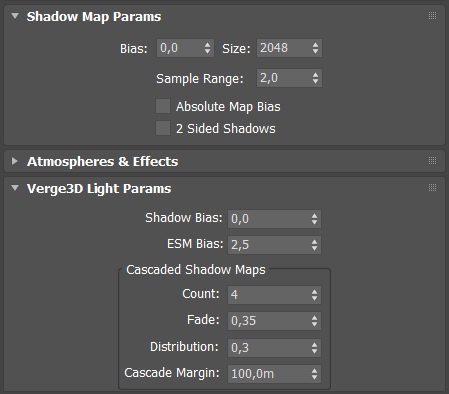Viewport: 449px width, 394px height.
Task: Click the Distribution spinner arrows
Action: [x=314, y=348]
